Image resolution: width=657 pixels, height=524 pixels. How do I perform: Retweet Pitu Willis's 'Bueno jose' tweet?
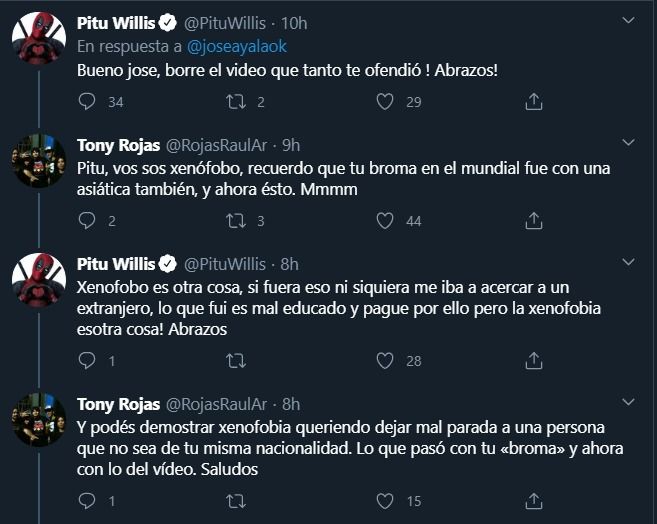coord(236,101)
